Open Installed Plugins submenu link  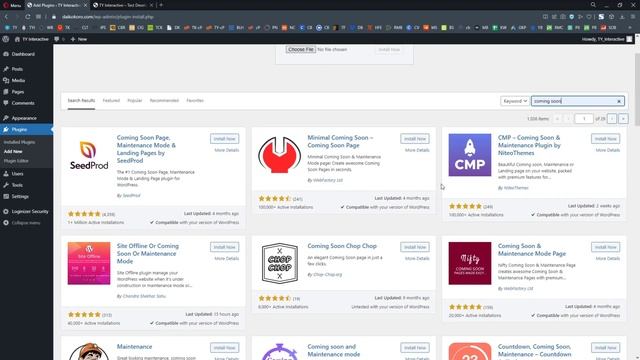pos(19,142)
